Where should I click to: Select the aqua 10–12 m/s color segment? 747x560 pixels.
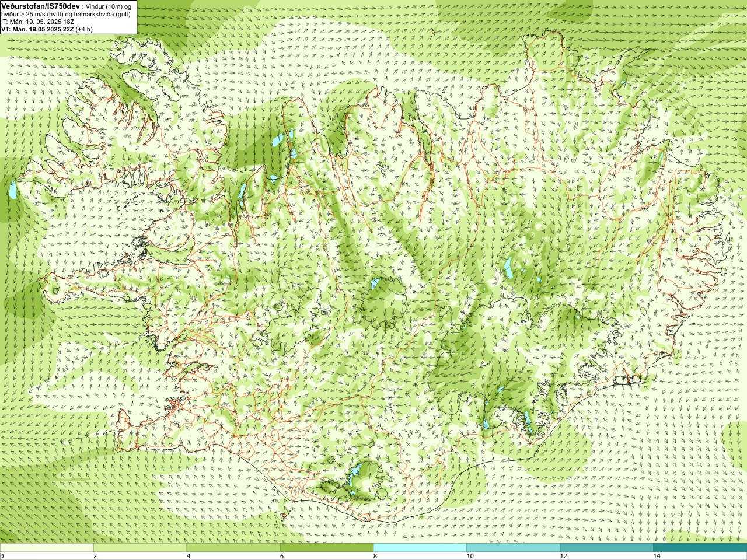pyautogui.click(x=514, y=548)
